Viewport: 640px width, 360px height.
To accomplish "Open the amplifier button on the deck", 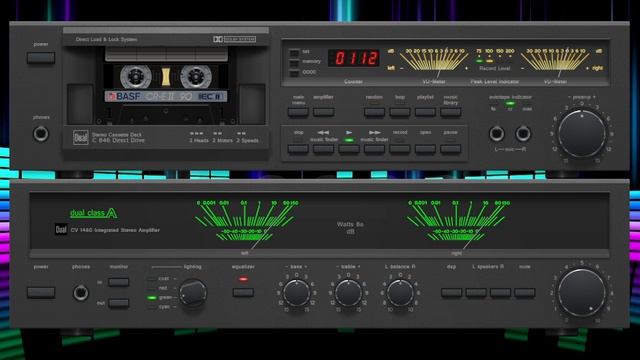I will [324, 112].
